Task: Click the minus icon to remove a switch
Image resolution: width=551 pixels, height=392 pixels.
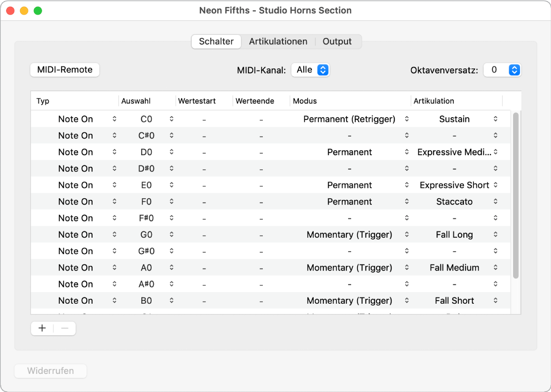Action: 65,328
